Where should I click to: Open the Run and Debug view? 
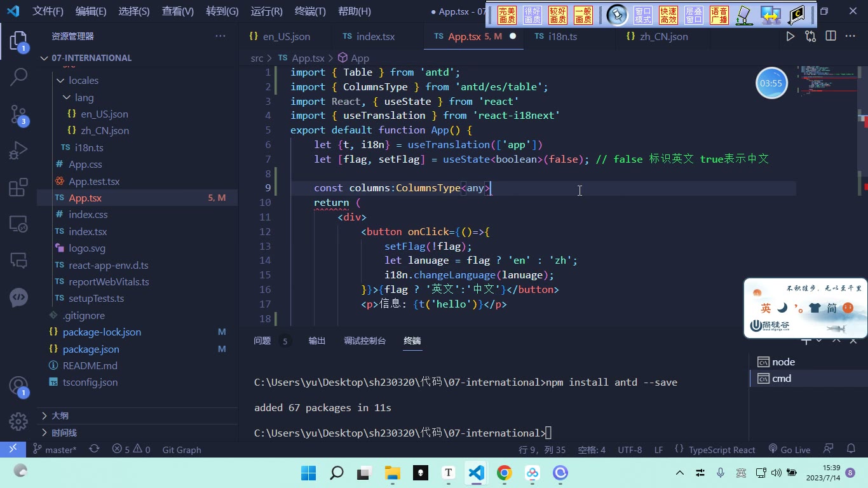point(18,151)
